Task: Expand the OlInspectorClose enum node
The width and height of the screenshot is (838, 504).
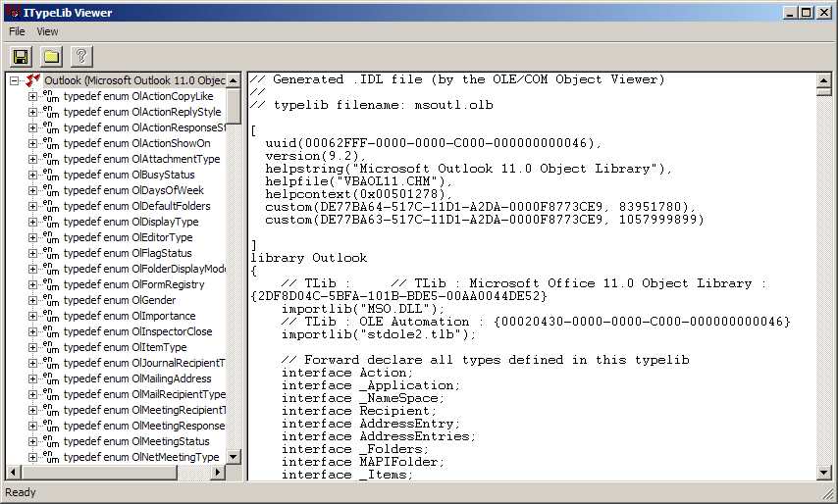Action: (x=32, y=331)
